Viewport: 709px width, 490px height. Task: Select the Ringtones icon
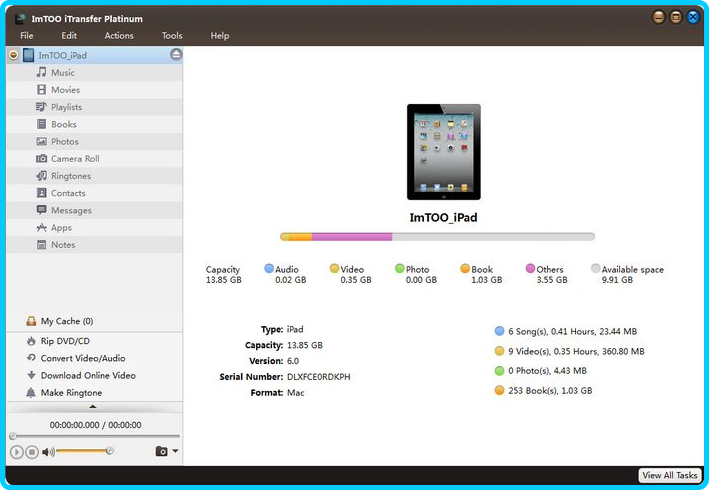pyautogui.click(x=42, y=176)
